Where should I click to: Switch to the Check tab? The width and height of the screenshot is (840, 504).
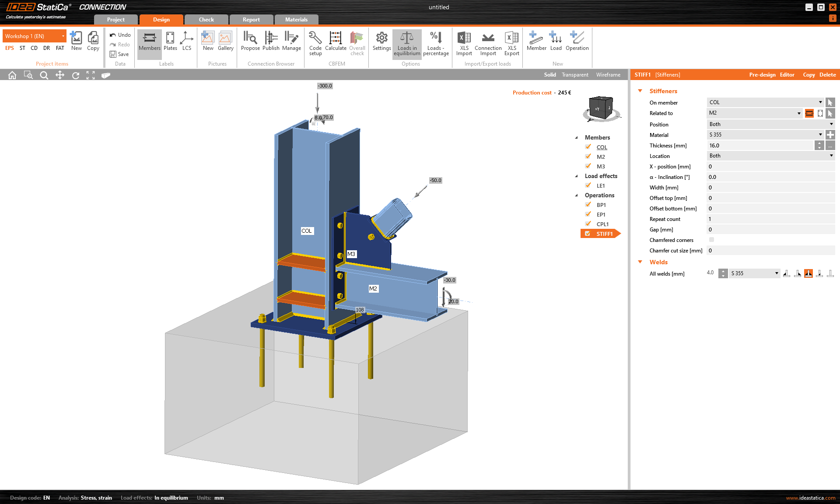coord(206,20)
